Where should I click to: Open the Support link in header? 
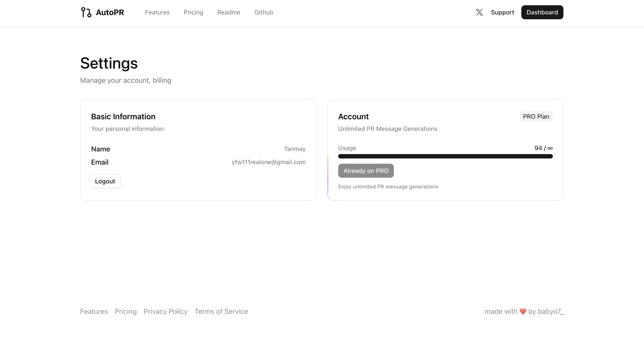click(x=502, y=12)
